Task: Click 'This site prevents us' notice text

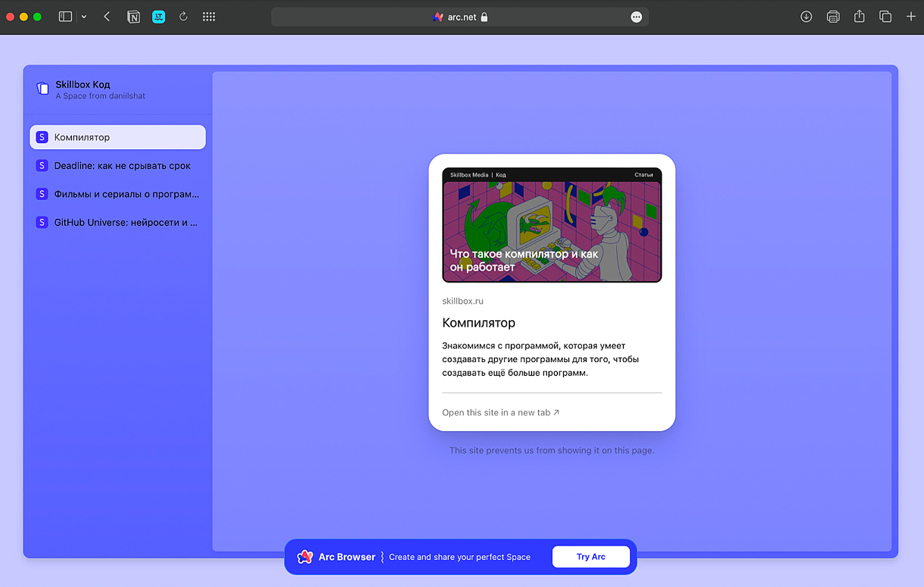Action: (x=552, y=450)
